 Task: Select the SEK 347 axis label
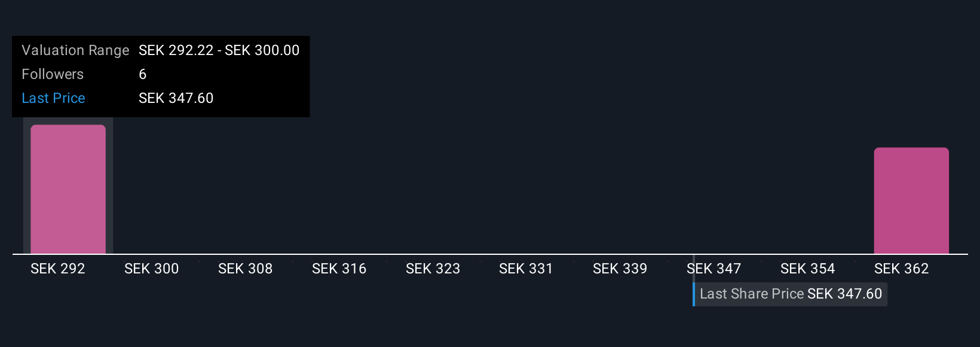pyautogui.click(x=714, y=269)
